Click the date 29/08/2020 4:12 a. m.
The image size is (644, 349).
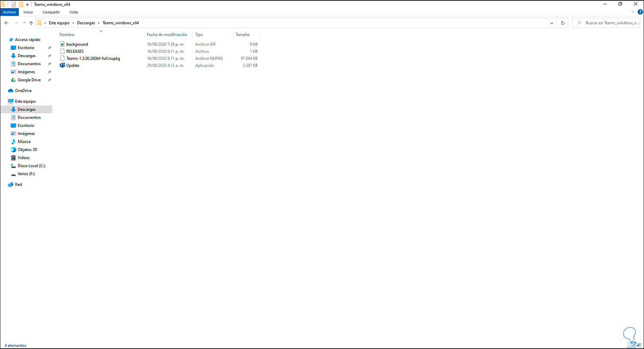166,65
